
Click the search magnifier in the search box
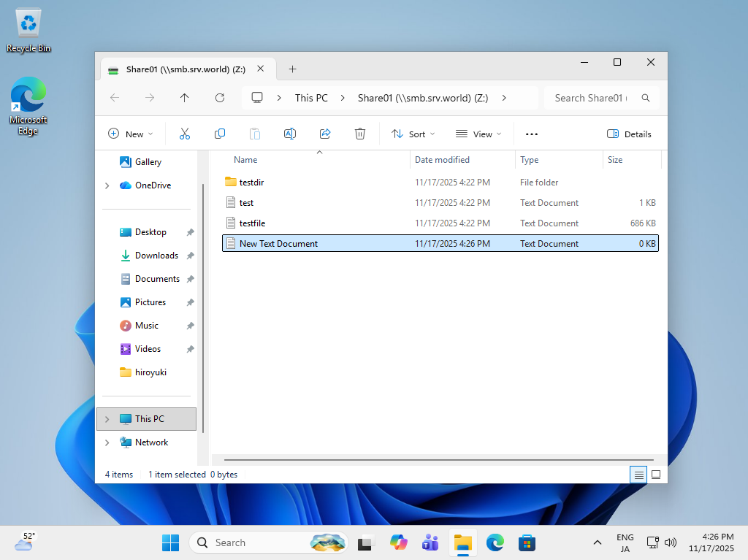pos(644,97)
